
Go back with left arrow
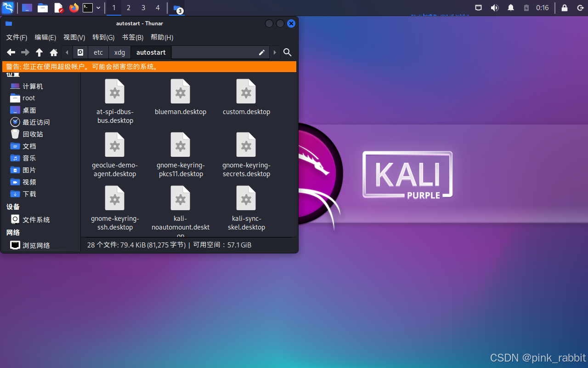click(x=11, y=52)
